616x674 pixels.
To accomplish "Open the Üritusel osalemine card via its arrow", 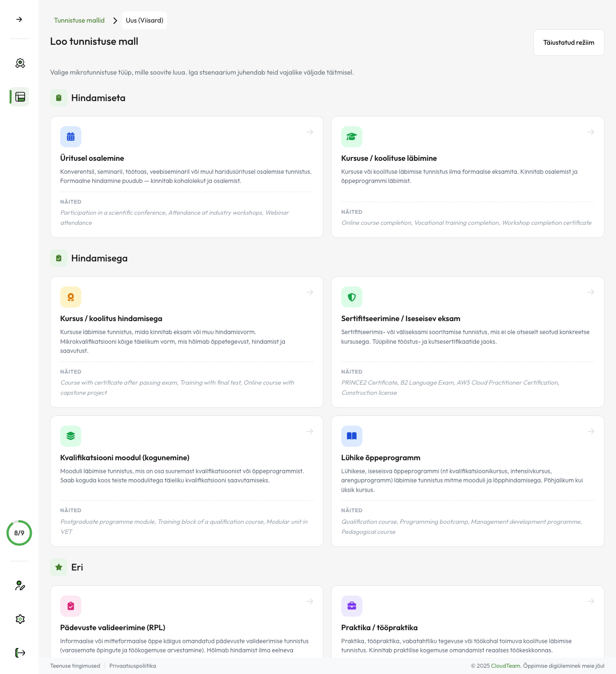I will pos(309,132).
